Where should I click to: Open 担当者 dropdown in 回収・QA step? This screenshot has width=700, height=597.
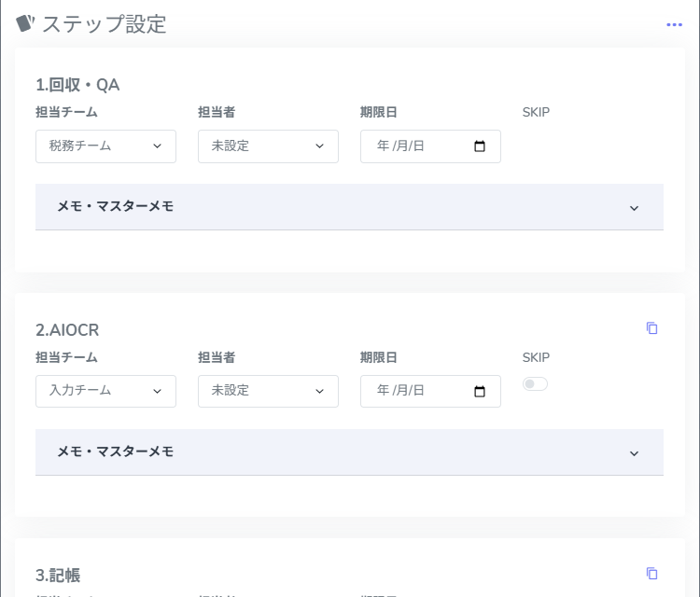pos(268,146)
